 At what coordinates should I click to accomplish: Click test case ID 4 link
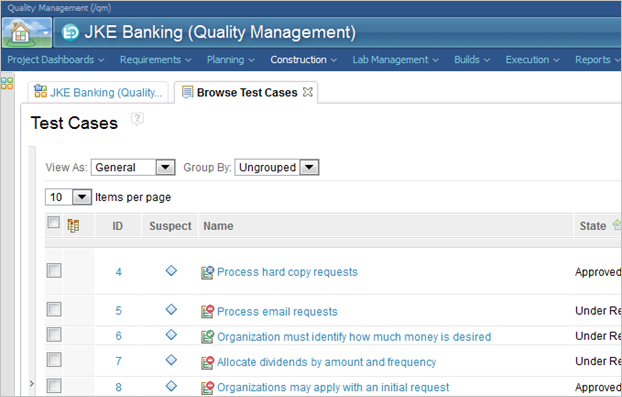click(119, 272)
